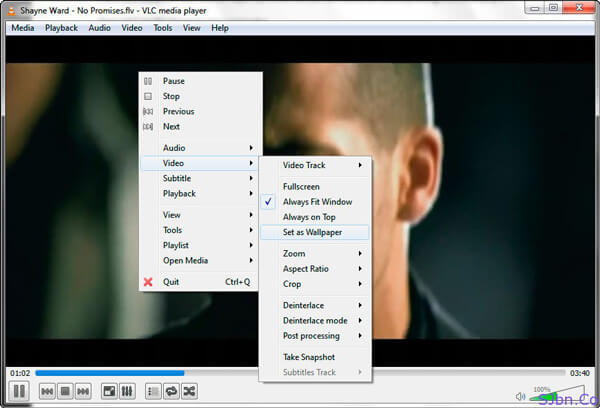Choose Stop in the context menu
This screenshot has height=408, width=600.
point(201,96)
